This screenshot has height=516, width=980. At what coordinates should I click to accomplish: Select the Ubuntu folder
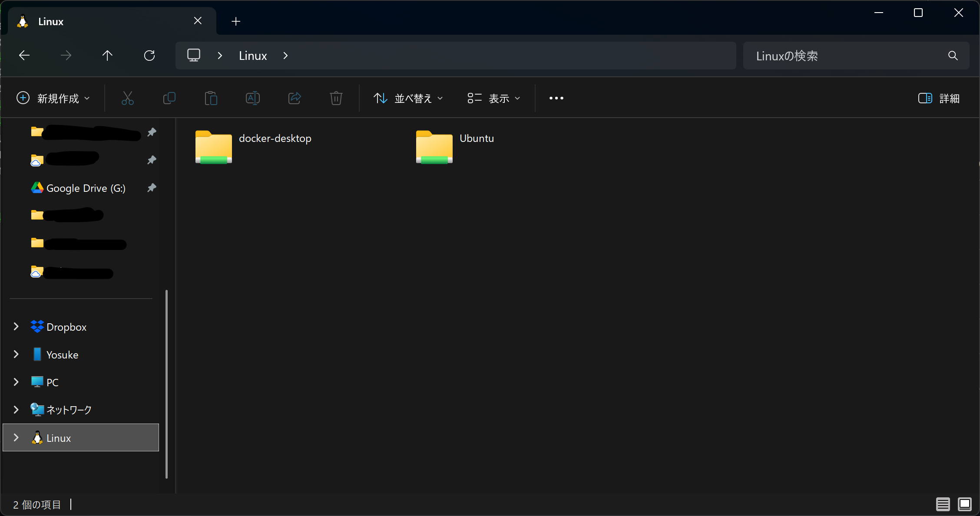pyautogui.click(x=455, y=147)
